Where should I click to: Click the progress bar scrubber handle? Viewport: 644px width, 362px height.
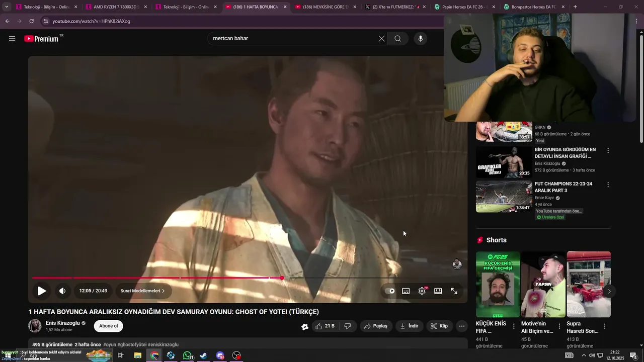282,278
